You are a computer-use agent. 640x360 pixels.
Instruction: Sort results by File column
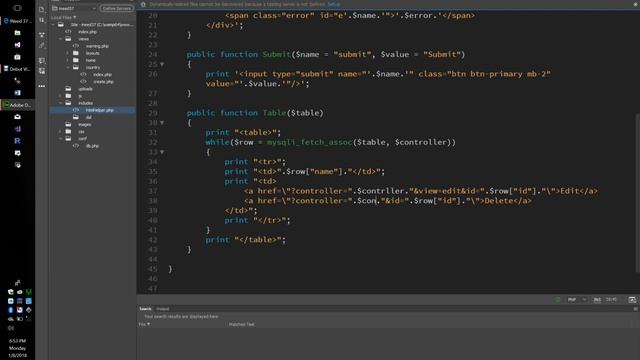click(x=144, y=324)
